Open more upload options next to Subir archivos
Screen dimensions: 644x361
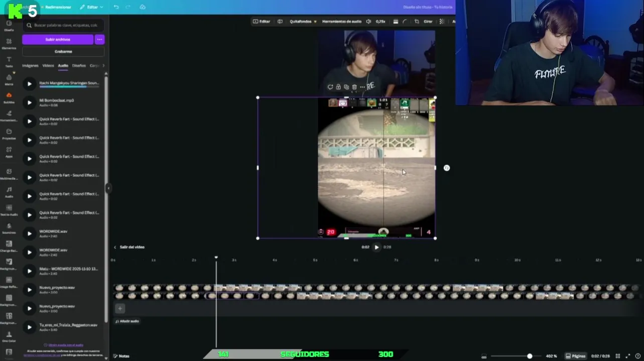pyautogui.click(x=99, y=39)
